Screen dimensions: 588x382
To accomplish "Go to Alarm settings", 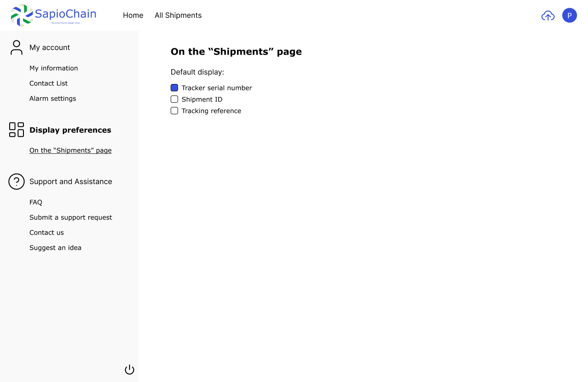I will 53,98.
